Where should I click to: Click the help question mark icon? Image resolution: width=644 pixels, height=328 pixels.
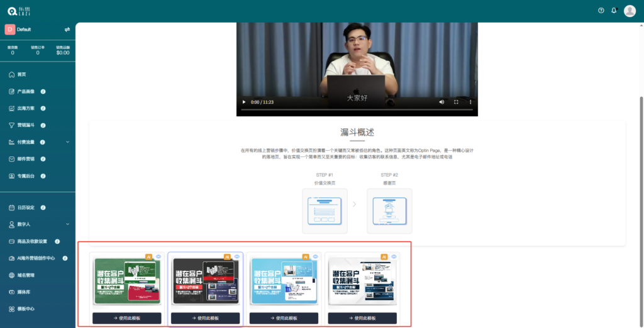click(601, 11)
